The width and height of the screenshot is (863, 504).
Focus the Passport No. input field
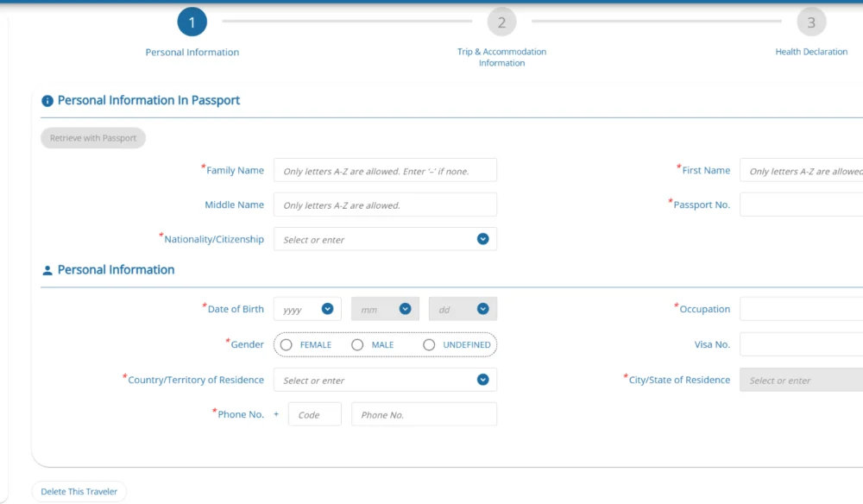802,205
